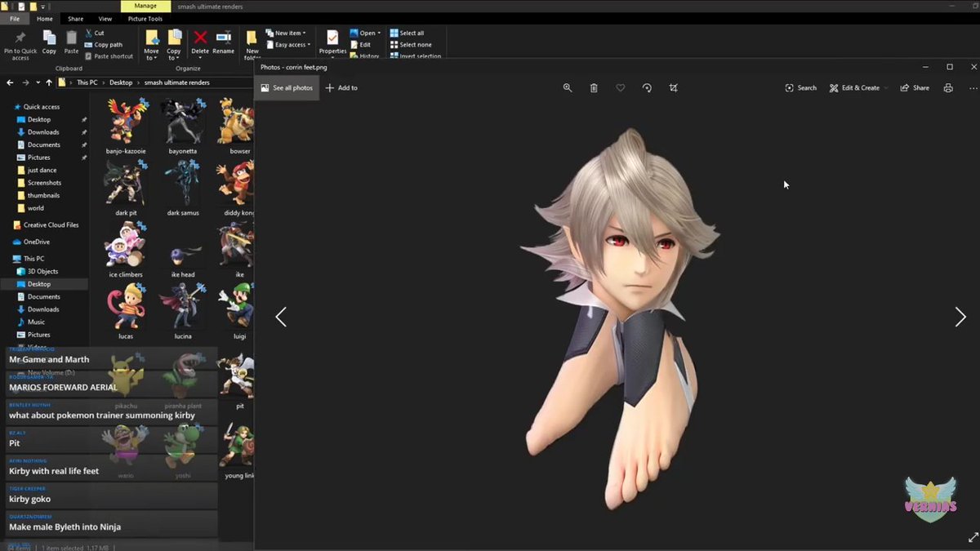Click Paste shortcut in the ribbon
The width and height of the screenshot is (980, 551).
click(x=109, y=56)
